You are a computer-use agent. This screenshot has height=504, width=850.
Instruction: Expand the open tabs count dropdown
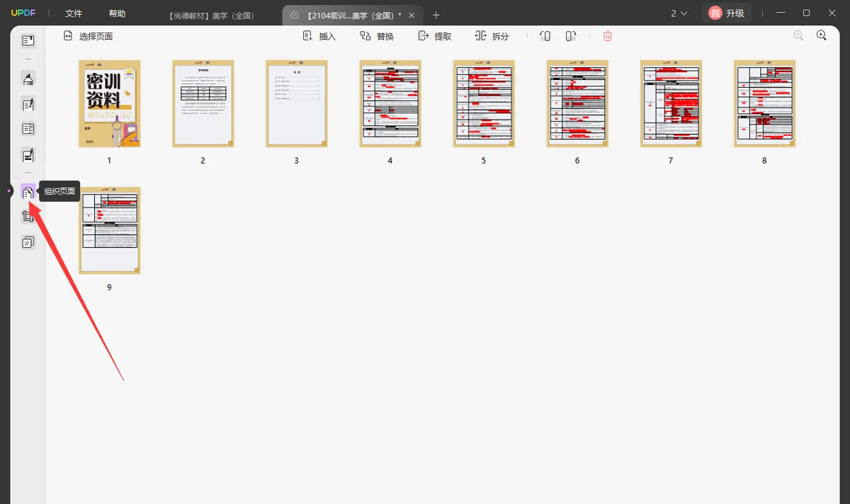click(679, 13)
